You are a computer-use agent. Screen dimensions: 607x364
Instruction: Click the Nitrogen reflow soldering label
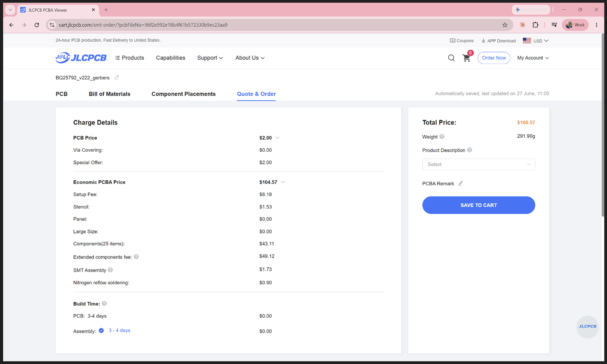(x=101, y=283)
